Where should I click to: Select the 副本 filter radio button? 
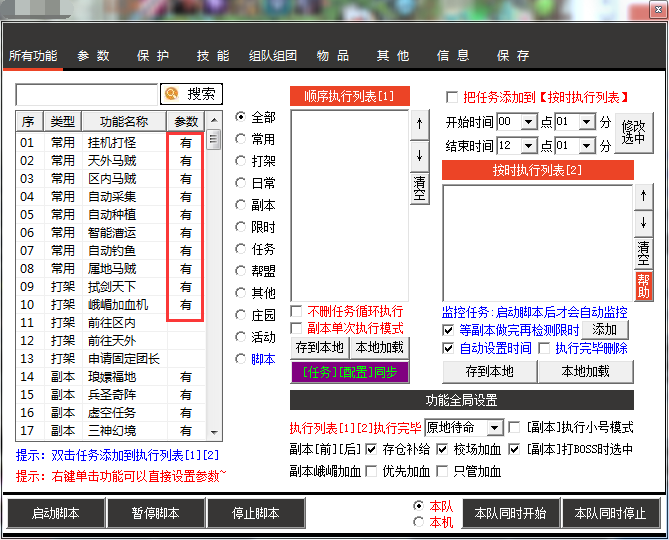point(241,205)
